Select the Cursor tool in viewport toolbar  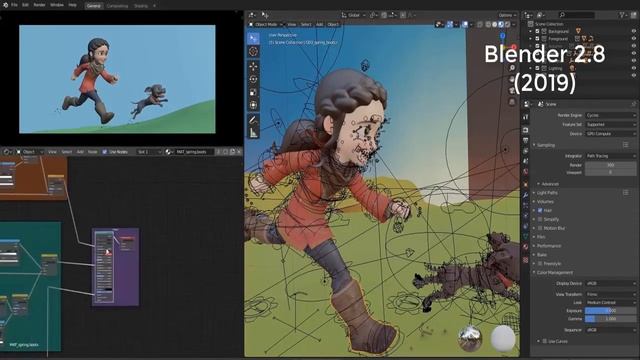click(x=253, y=51)
